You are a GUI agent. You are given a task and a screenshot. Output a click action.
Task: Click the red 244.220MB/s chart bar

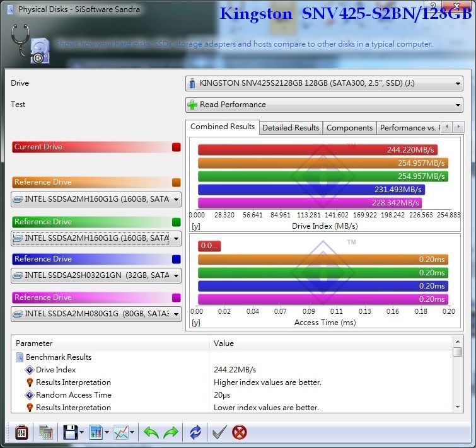pyautogui.click(x=318, y=149)
